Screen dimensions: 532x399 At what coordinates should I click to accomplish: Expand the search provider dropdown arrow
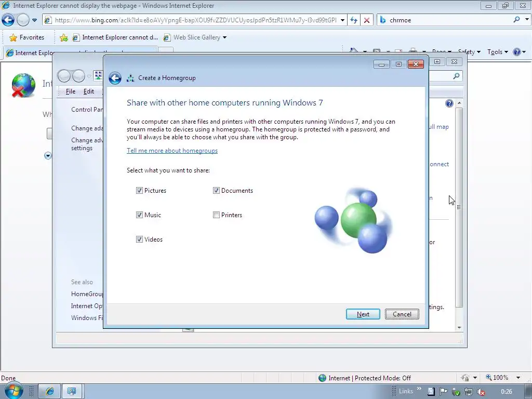(x=527, y=20)
